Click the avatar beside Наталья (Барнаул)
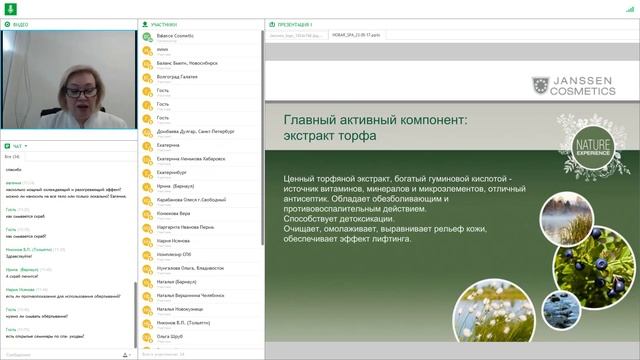 [147, 283]
